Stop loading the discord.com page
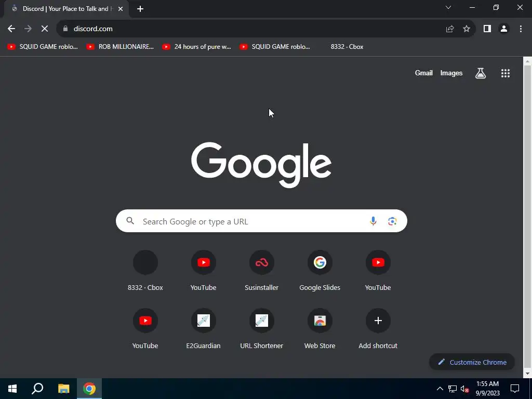 45,29
